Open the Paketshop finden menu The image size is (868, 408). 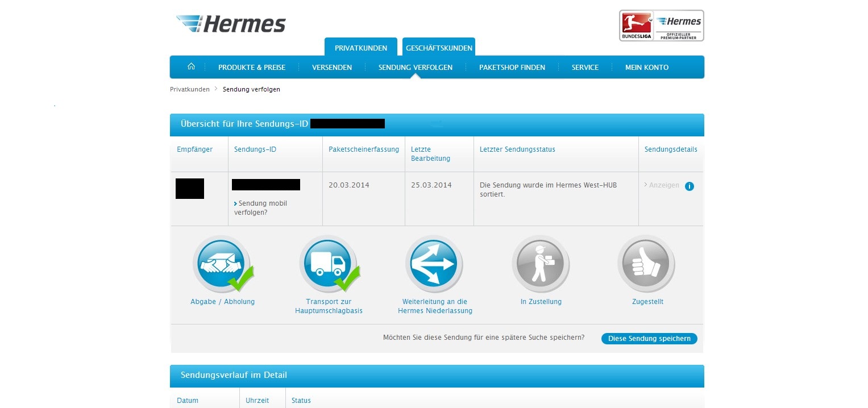point(512,67)
